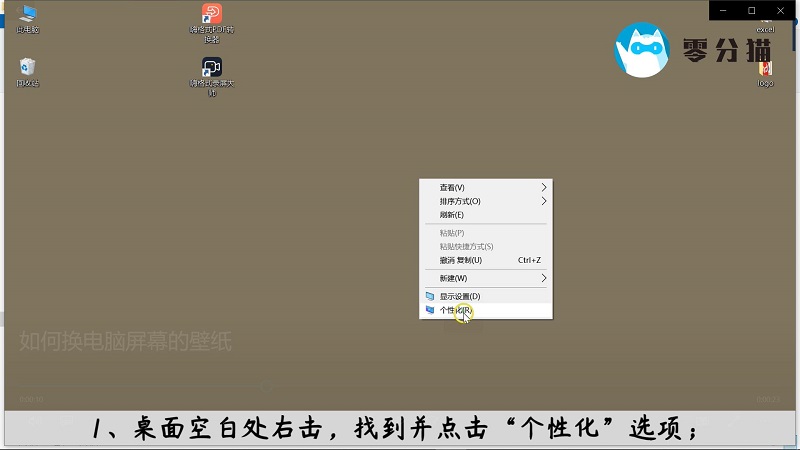Open the 此电脑 desktop icon
The width and height of the screenshot is (800, 450).
tap(27, 13)
